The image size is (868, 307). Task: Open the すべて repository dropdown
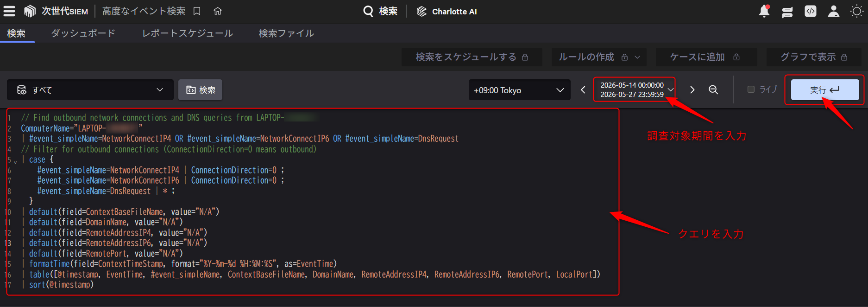pos(90,90)
